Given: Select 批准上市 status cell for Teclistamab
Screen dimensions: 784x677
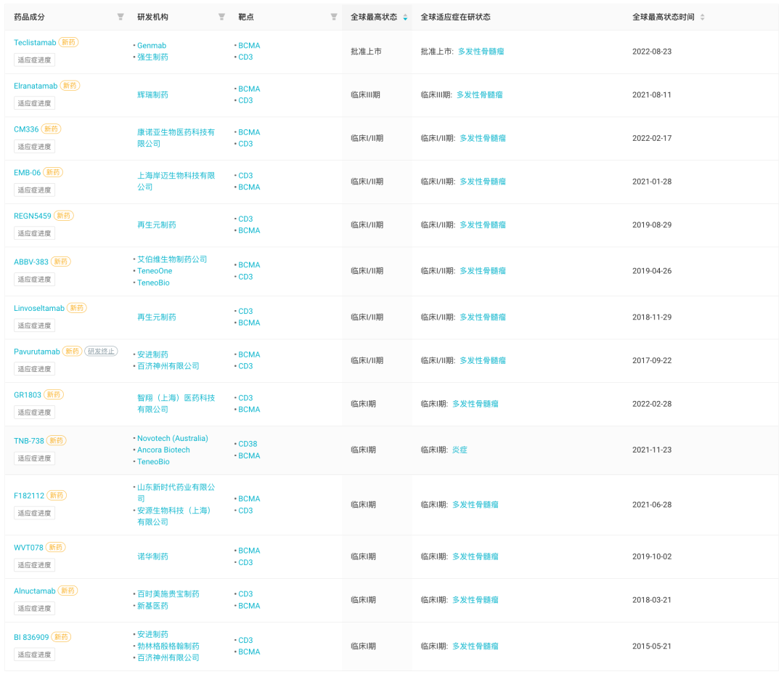Looking at the screenshot, I should pos(366,52).
